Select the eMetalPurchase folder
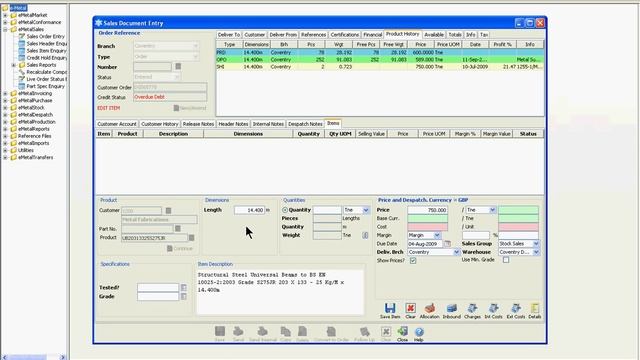This screenshot has height=360, width=640. [x=35, y=100]
